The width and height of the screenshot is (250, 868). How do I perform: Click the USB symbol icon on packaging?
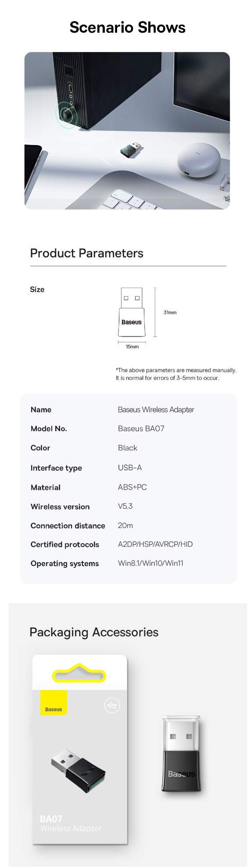pos(112,705)
